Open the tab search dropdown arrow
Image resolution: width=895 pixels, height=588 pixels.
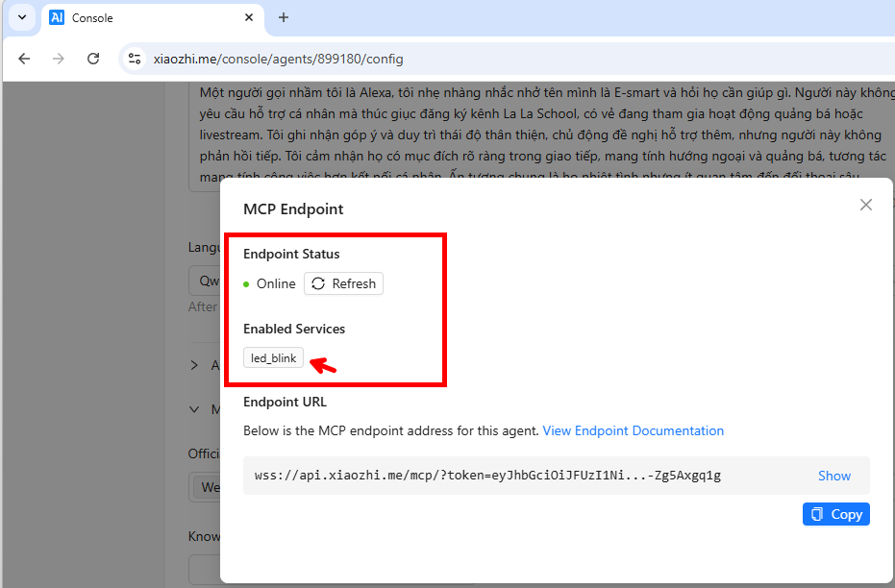pyautogui.click(x=20, y=17)
